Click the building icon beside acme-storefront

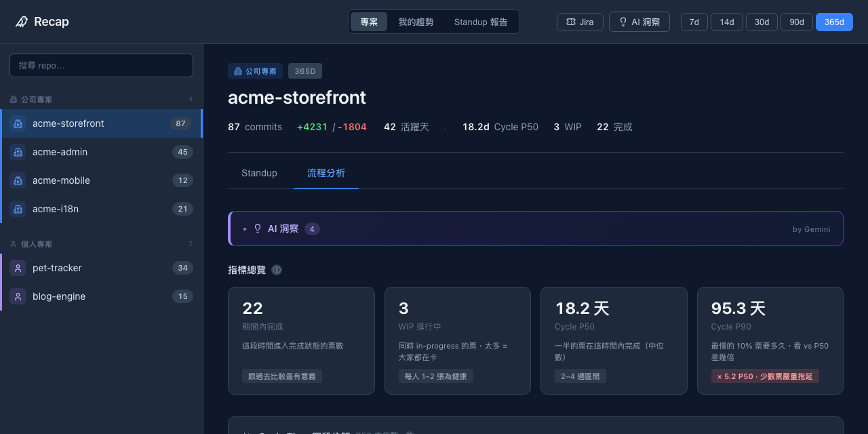coord(18,123)
